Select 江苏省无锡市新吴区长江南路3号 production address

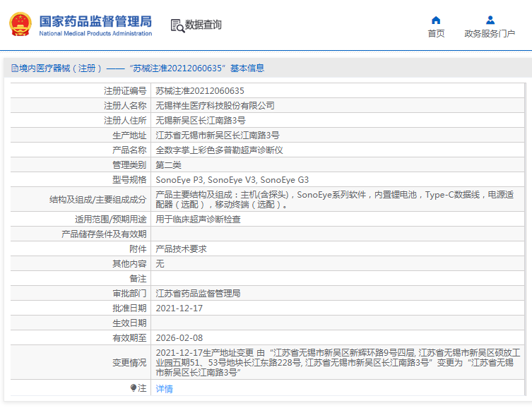(x=218, y=136)
